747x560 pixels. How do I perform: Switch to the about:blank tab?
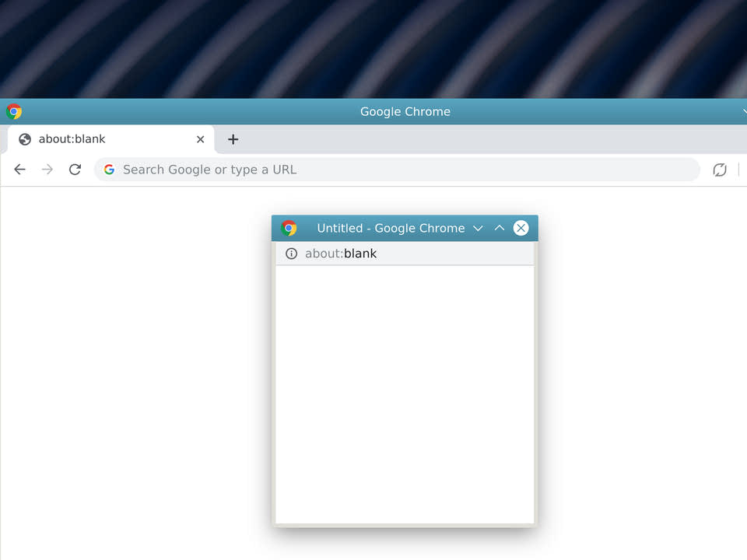tap(109, 139)
